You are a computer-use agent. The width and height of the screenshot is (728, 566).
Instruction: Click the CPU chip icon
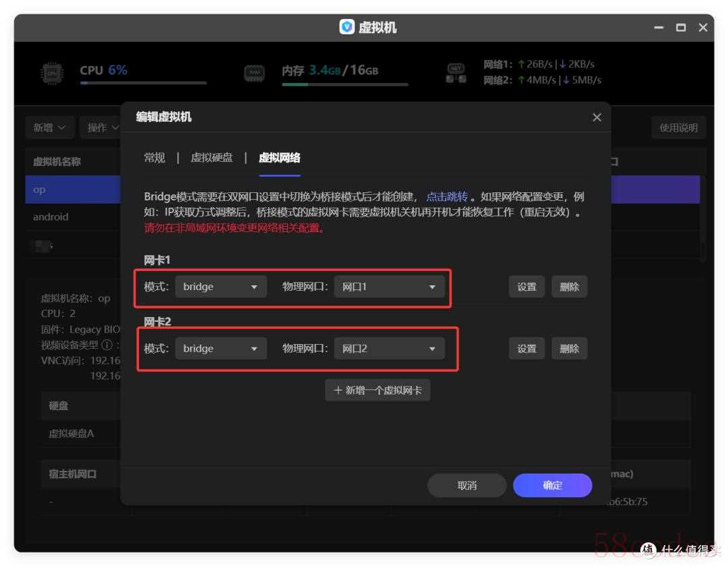point(51,73)
